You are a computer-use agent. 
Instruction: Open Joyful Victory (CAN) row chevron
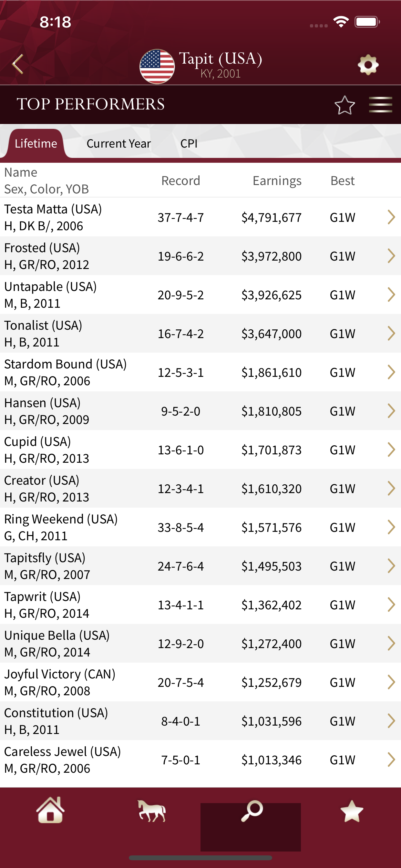pyautogui.click(x=391, y=682)
